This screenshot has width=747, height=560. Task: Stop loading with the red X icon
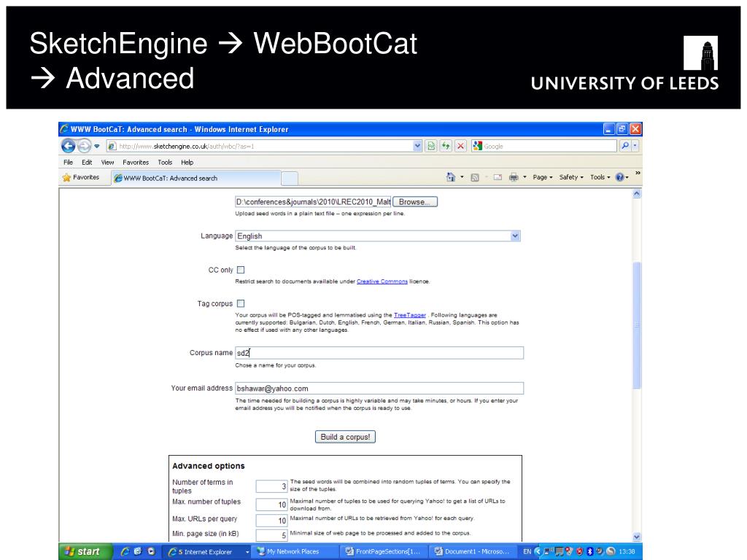460,146
